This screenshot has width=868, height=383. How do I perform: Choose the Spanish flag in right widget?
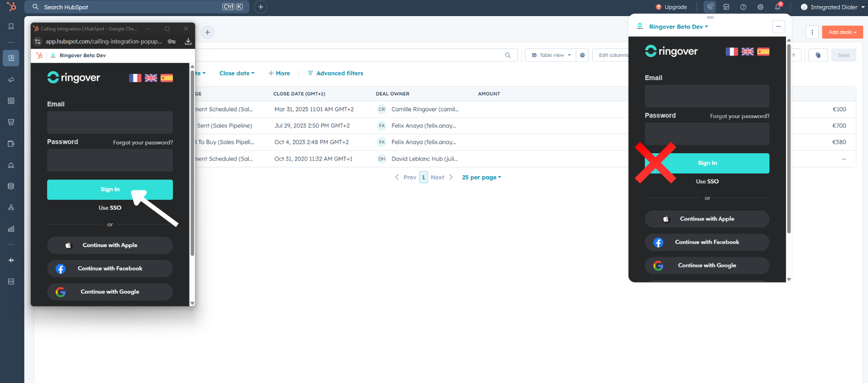click(x=763, y=52)
